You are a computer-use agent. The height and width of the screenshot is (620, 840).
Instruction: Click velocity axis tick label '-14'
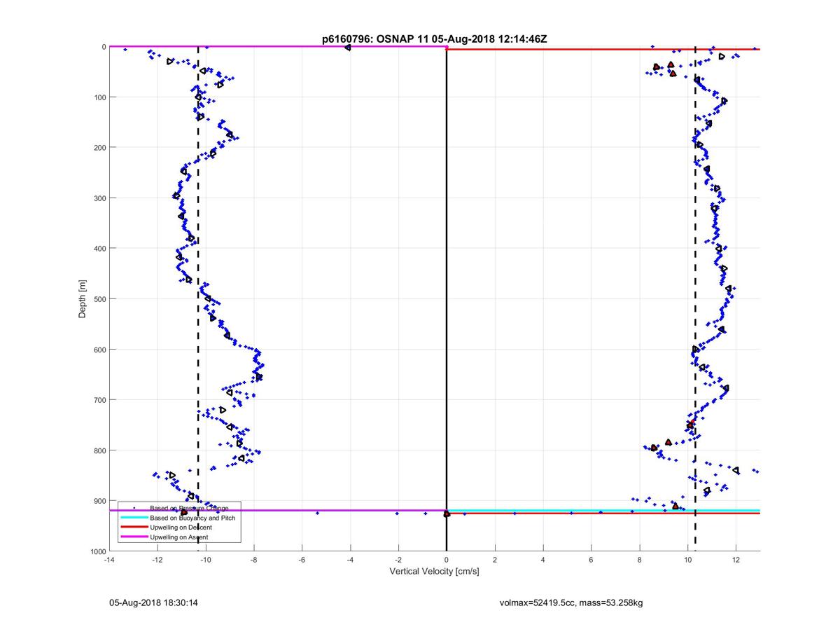coord(108,560)
